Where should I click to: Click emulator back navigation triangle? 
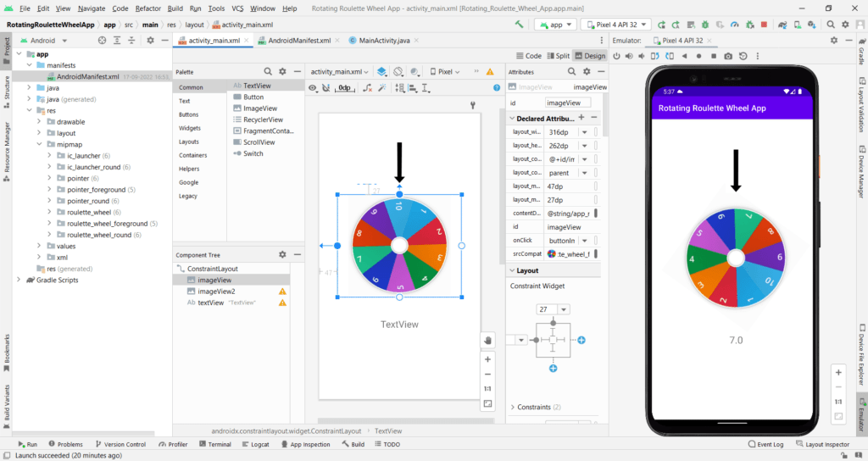pos(684,56)
